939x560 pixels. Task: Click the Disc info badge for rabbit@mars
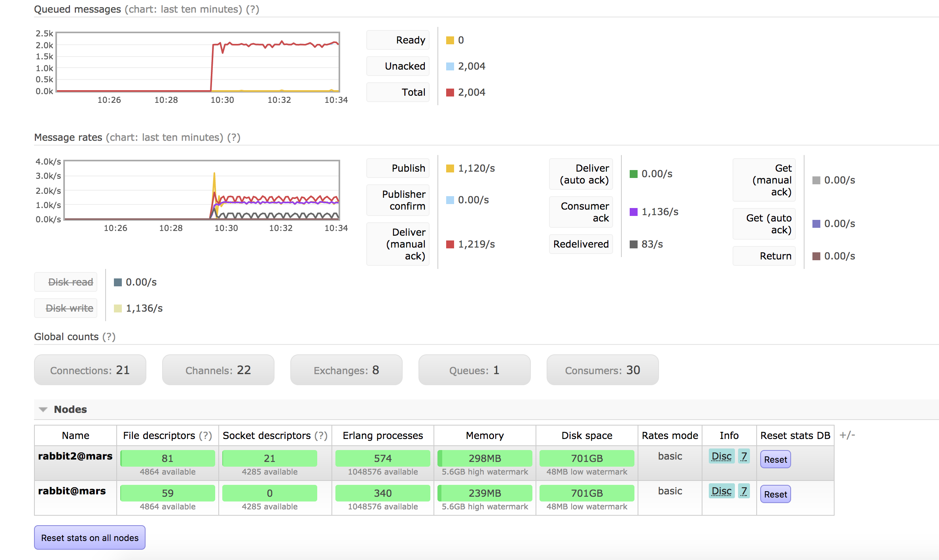(721, 491)
